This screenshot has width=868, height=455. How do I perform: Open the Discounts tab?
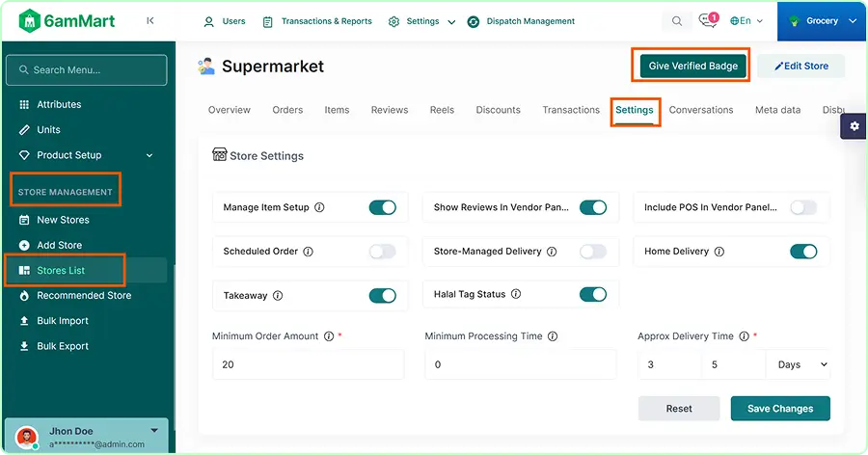point(499,110)
